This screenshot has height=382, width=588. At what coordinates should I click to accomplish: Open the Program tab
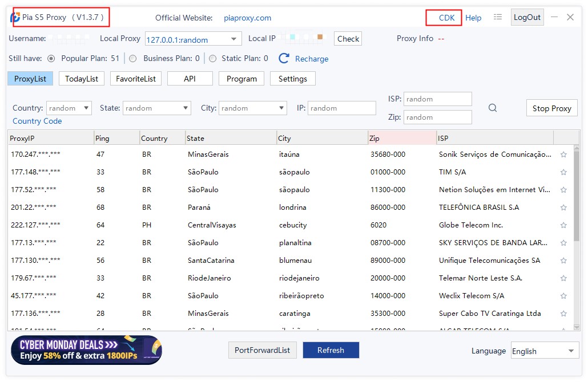tap(241, 79)
